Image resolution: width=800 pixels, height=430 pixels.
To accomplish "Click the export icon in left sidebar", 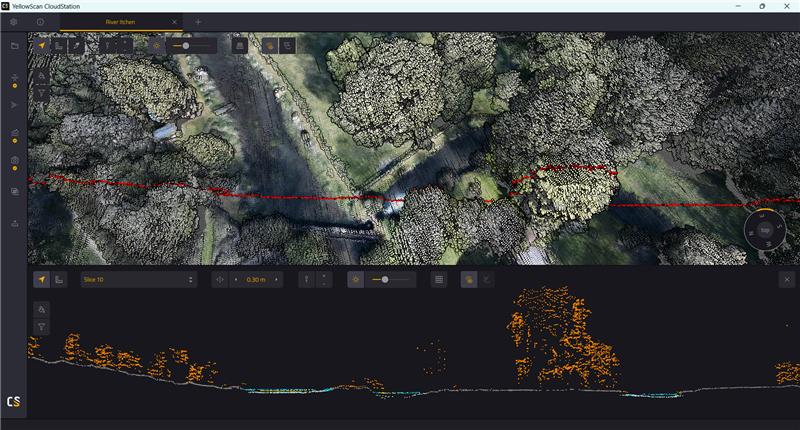I will coord(14,223).
